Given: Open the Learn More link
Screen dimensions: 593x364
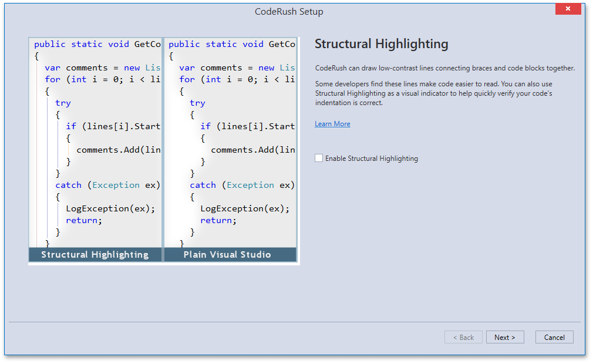Looking at the screenshot, I should click(332, 123).
